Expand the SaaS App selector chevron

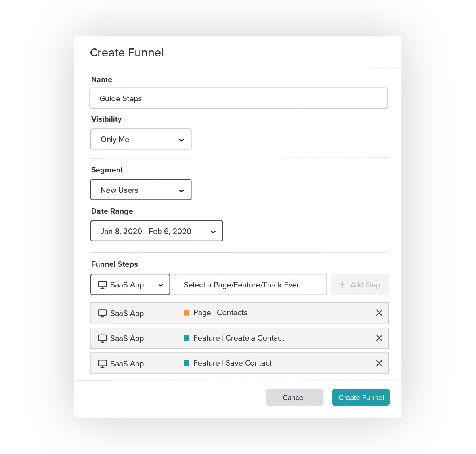[161, 285]
